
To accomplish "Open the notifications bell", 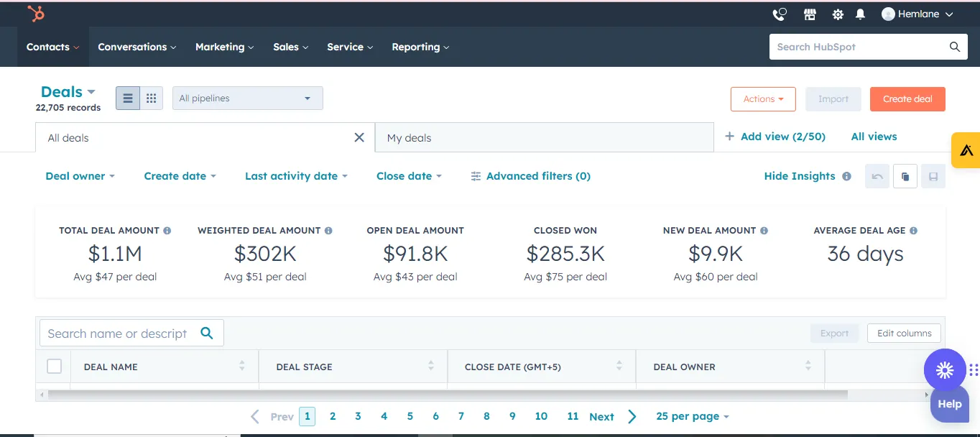I will (860, 14).
